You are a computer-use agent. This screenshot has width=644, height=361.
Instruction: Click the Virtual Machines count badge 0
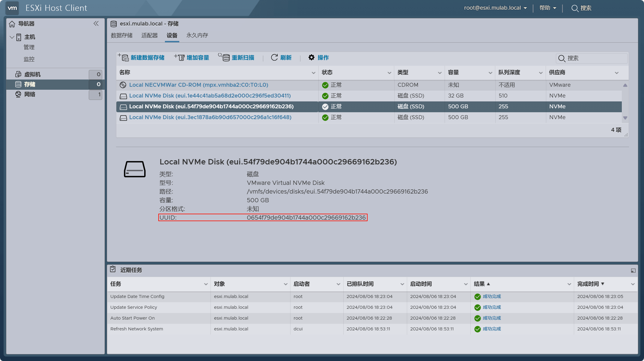click(x=96, y=74)
